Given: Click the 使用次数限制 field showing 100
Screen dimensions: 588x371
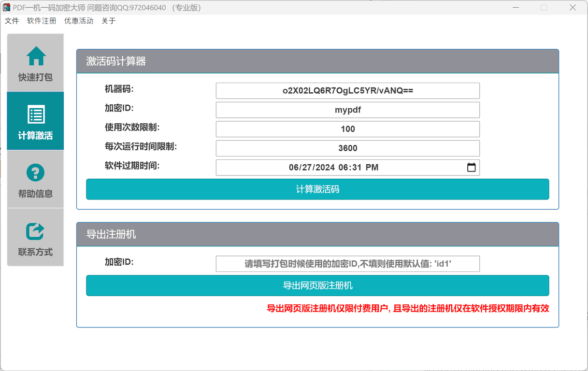Looking at the screenshot, I should (x=347, y=129).
